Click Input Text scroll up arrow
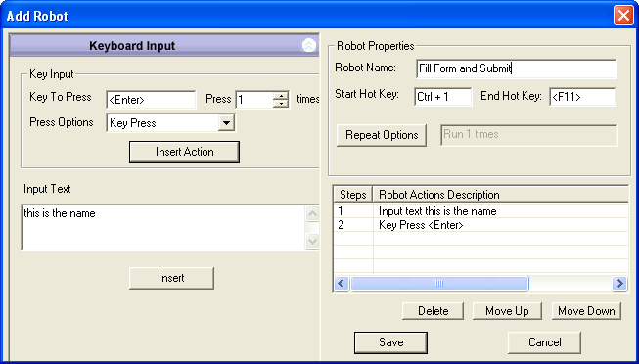The image size is (639, 364). pyautogui.click(x=312, y=214)
